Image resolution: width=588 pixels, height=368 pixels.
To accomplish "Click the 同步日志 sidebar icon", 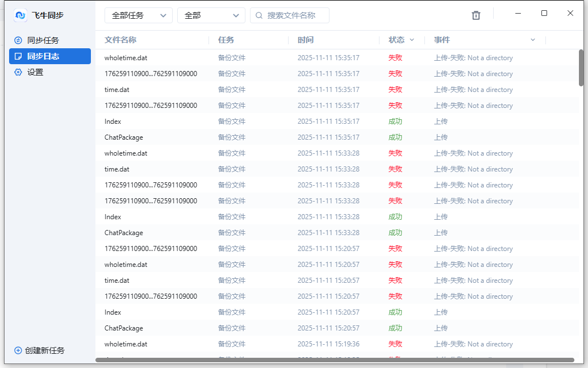I will (18, 56).
